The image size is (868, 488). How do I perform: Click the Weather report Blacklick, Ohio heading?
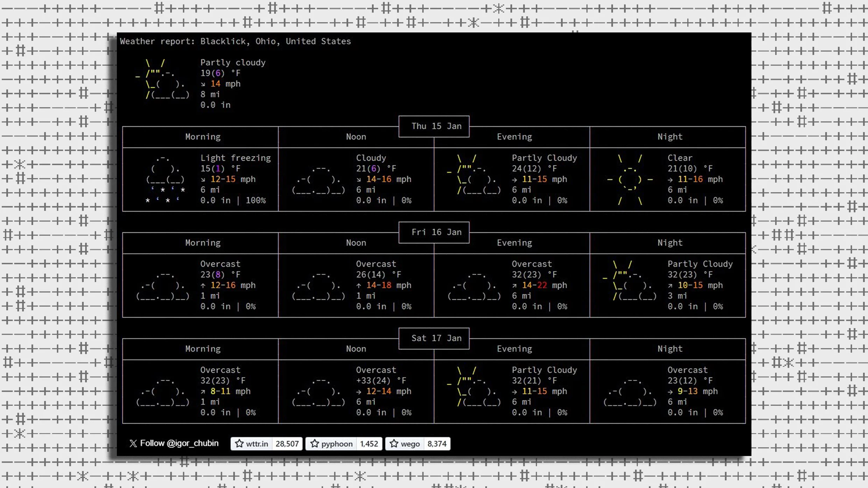tap(235, 41)
